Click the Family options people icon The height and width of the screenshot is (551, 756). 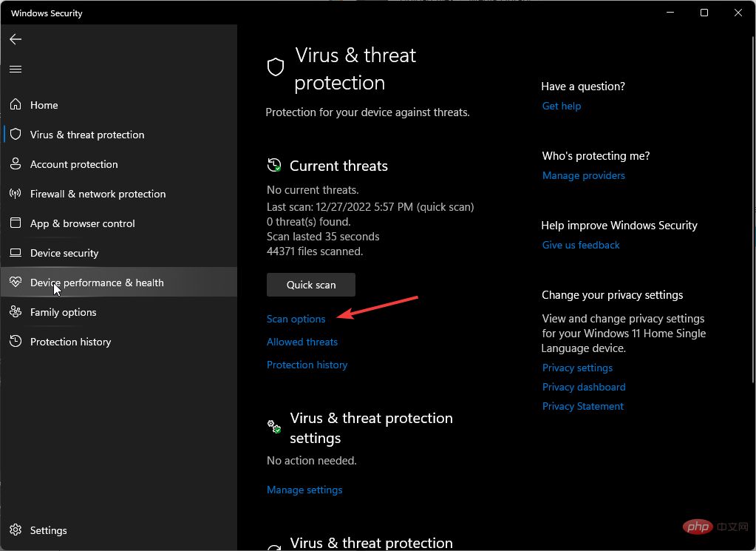16,312
